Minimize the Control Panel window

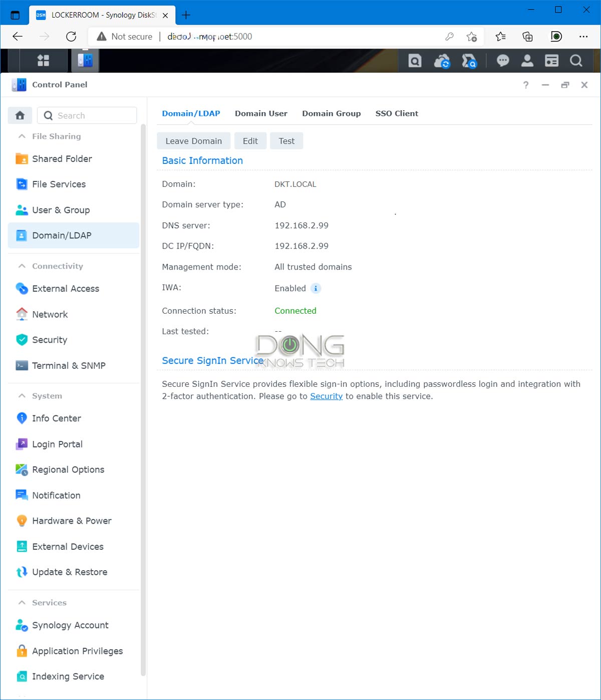click(545, 85)
